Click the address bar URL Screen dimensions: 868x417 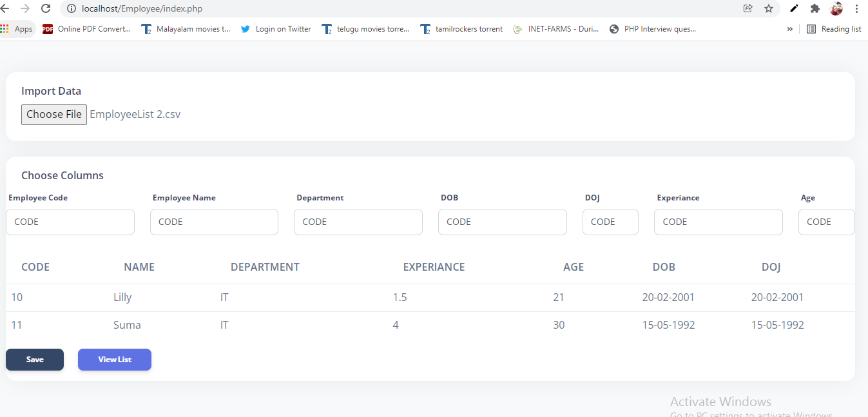tap(142, 9)
